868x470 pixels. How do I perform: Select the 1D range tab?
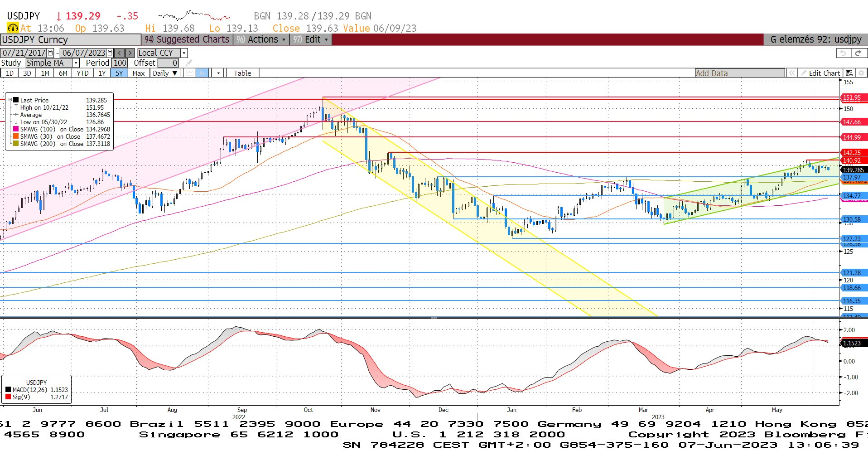tap(10, 73)
